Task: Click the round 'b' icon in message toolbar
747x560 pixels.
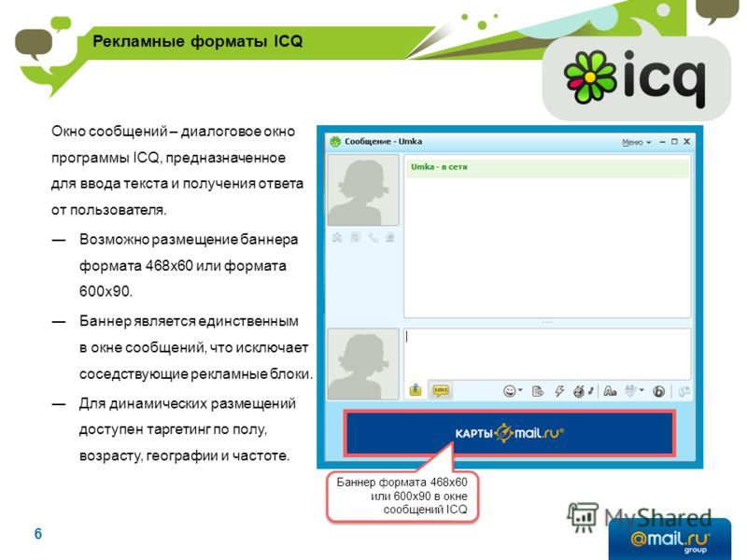Action: [659, 391]
